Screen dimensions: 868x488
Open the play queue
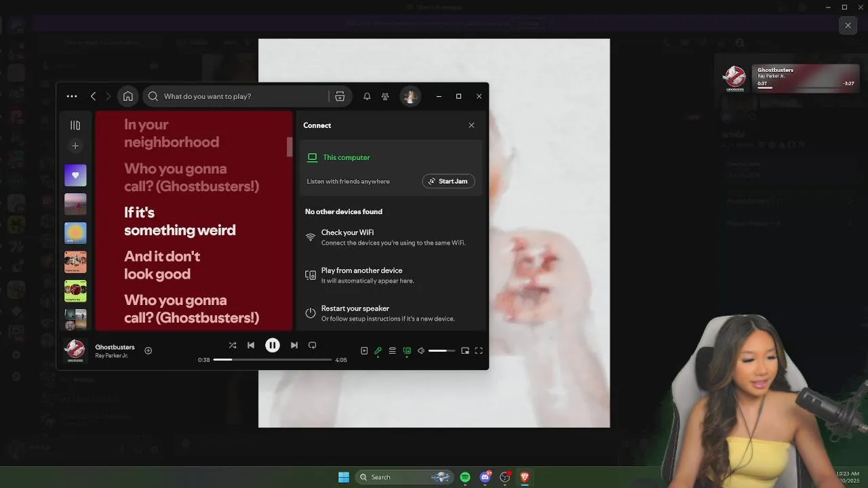click(392, 350)
